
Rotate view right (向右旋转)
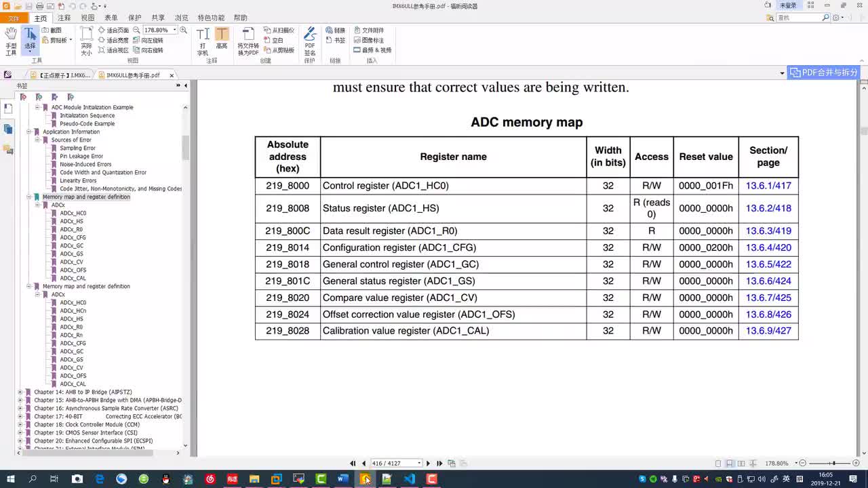[148, 50]
